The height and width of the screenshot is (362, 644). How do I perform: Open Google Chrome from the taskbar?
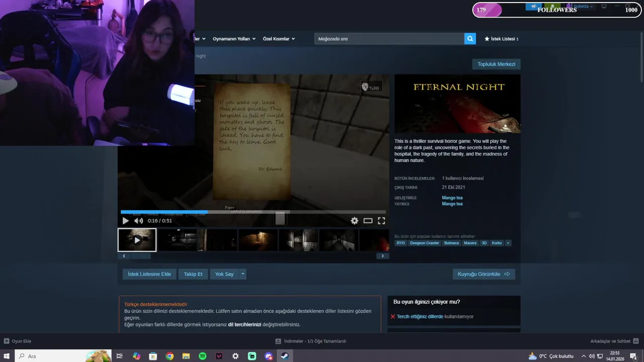tap(170, 356)
